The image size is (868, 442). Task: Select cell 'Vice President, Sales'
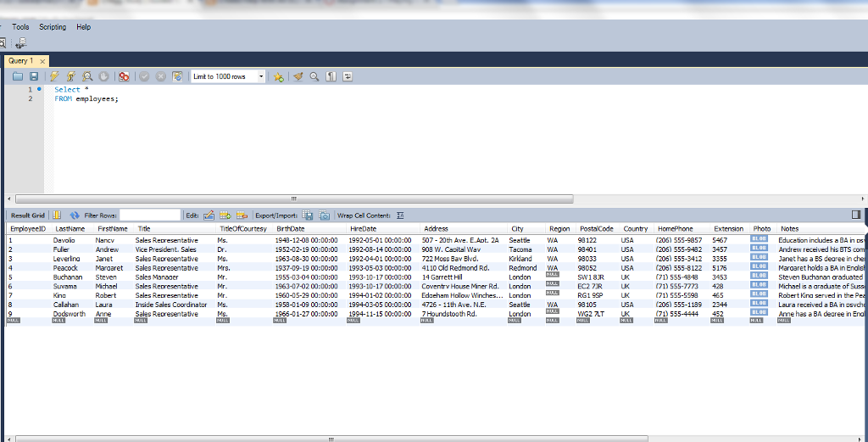[x=165, y=249]
